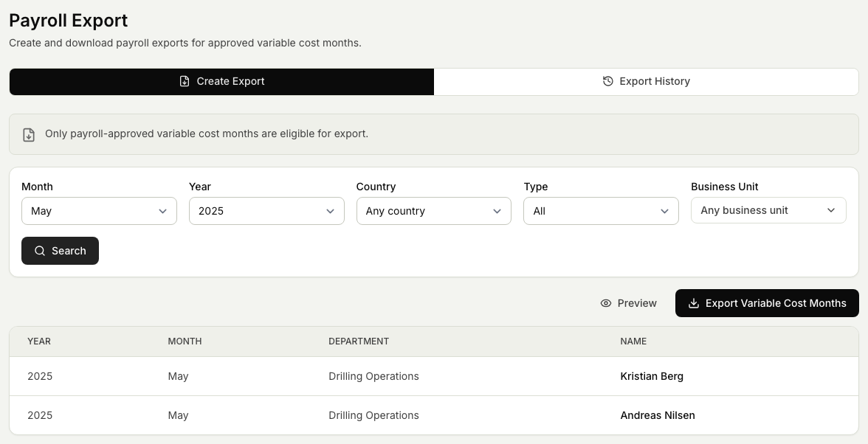This screenshot has height=444, width=868.
Task: Open the Export History tab
Action: (646, 81)
